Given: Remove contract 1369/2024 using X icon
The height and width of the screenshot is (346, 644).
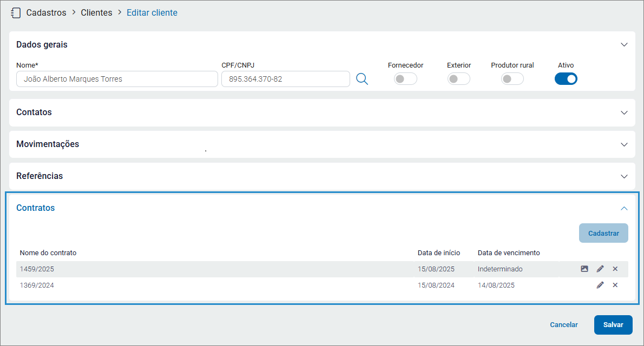Looking at the screenshot, I should coord(615,285).
